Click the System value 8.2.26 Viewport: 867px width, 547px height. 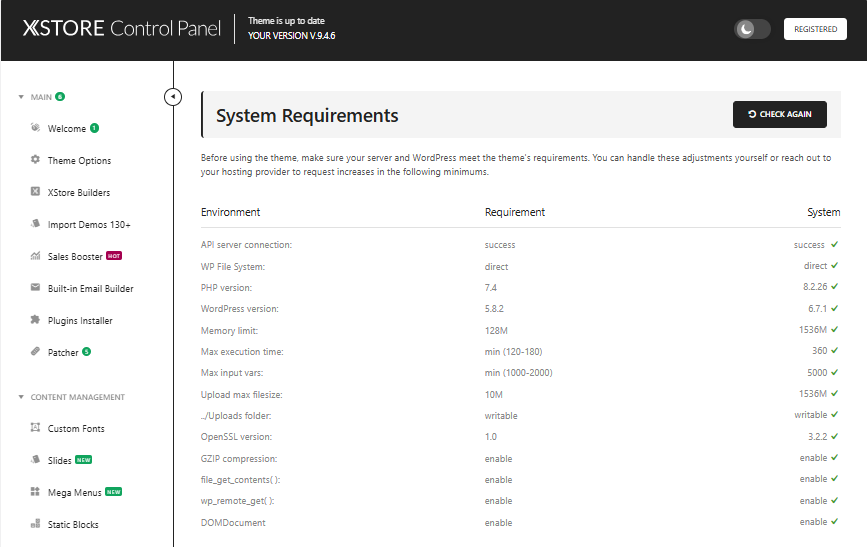pyautogui.click(x=815, y=286)
